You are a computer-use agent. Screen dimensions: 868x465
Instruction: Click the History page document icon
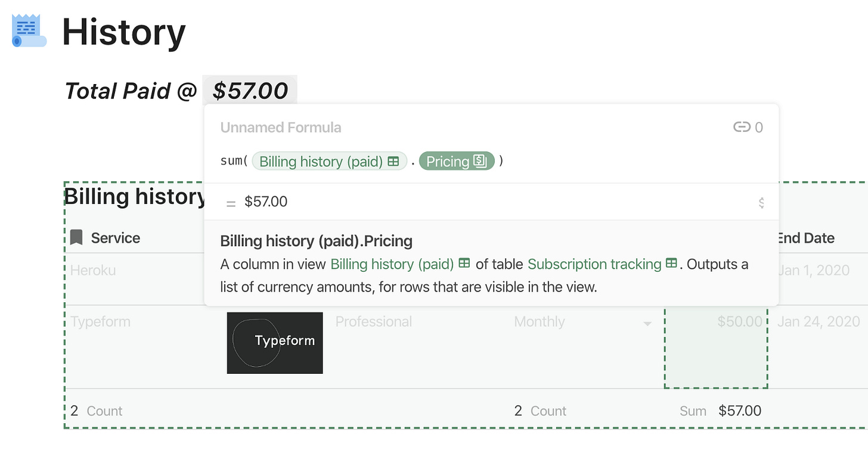pyautogui.click(x=29, y=31)
